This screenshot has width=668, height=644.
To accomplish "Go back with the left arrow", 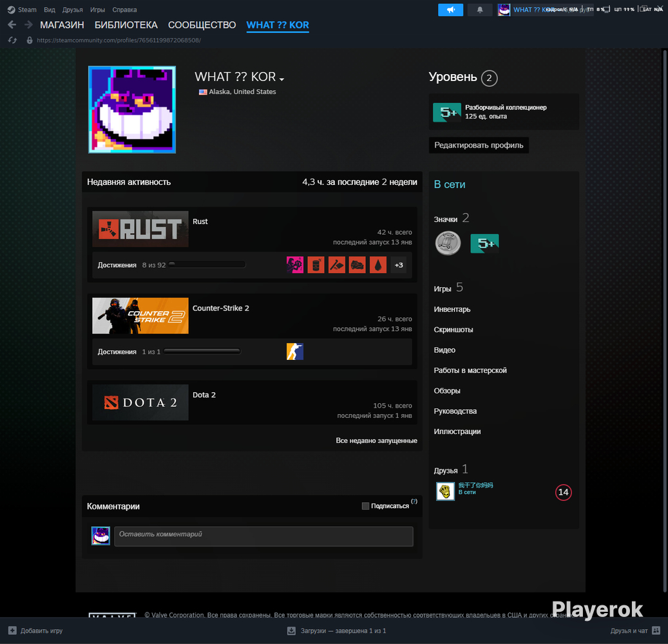I will [x=12, y=24].
